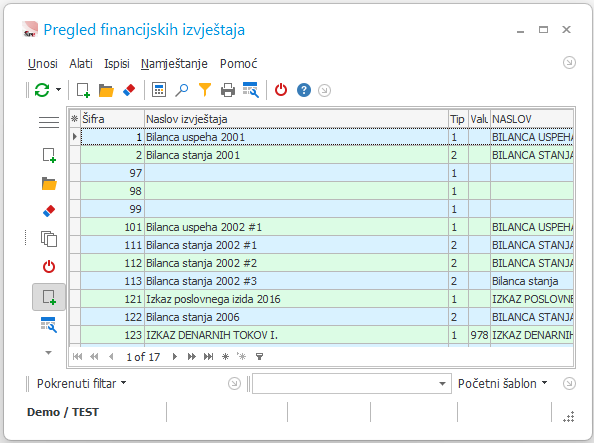Go to last record in navigator
The height and width of the screenshot is (443, 594).
pos(208,357)
